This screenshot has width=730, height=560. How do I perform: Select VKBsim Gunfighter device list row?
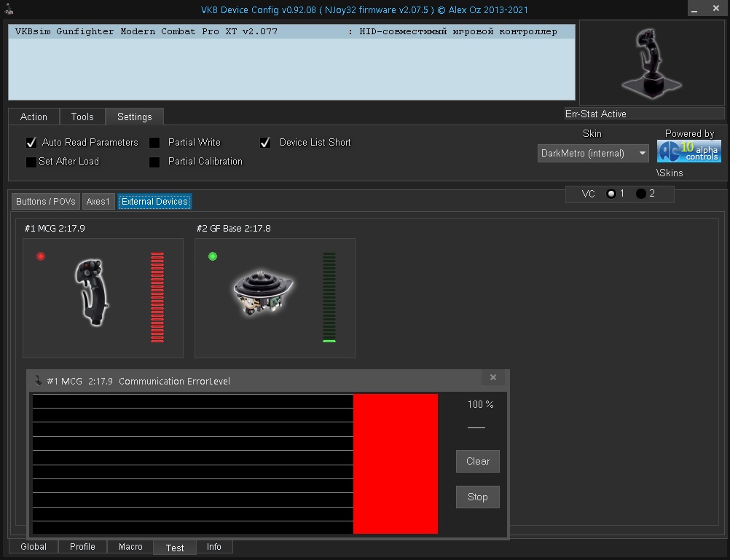click(291, 31)
